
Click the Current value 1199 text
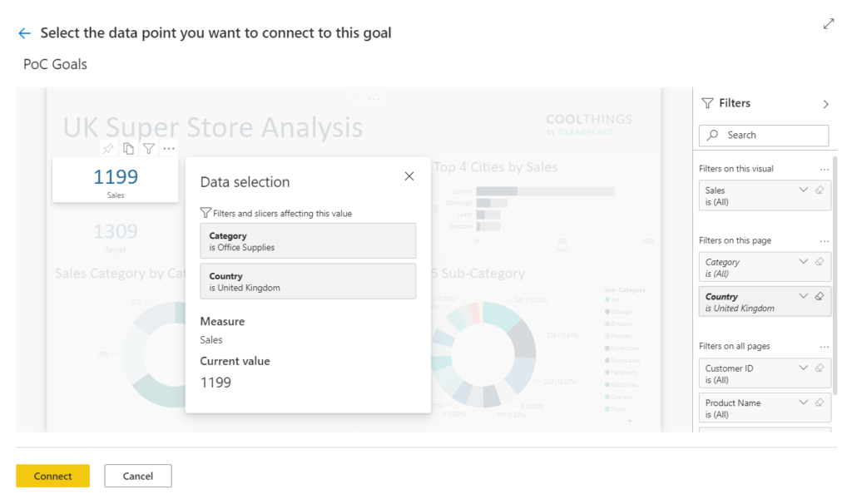tap(215, 383)
